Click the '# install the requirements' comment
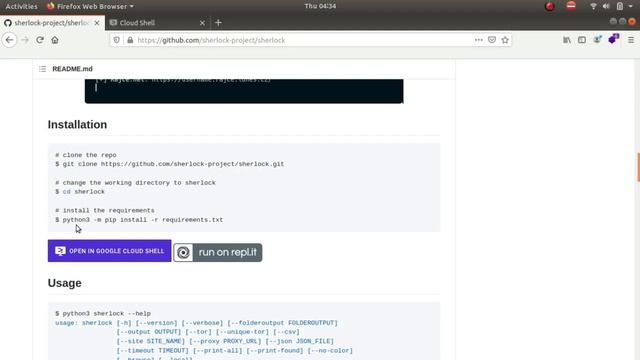 point(105,211)
